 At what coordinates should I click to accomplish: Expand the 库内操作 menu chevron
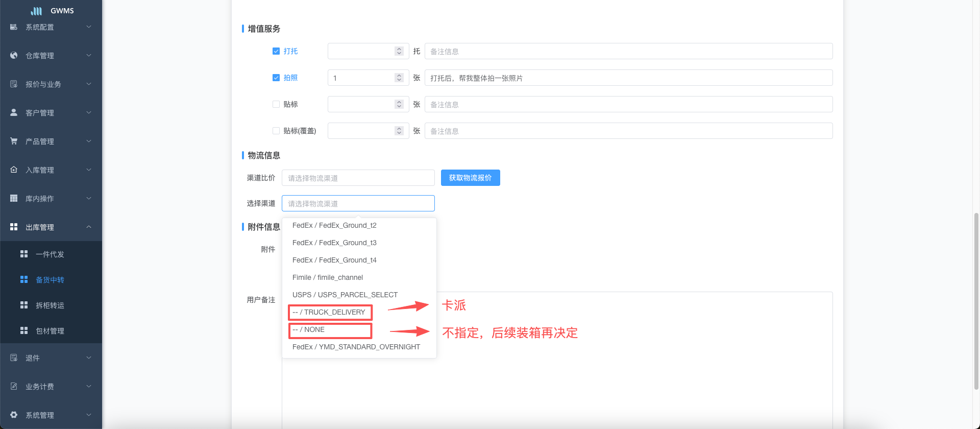[89, 198]
